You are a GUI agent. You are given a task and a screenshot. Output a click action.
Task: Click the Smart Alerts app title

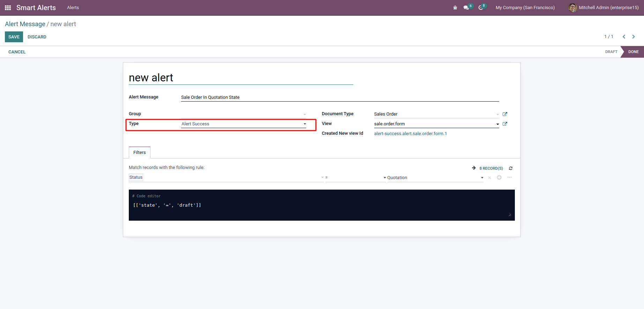coord(36,8)
